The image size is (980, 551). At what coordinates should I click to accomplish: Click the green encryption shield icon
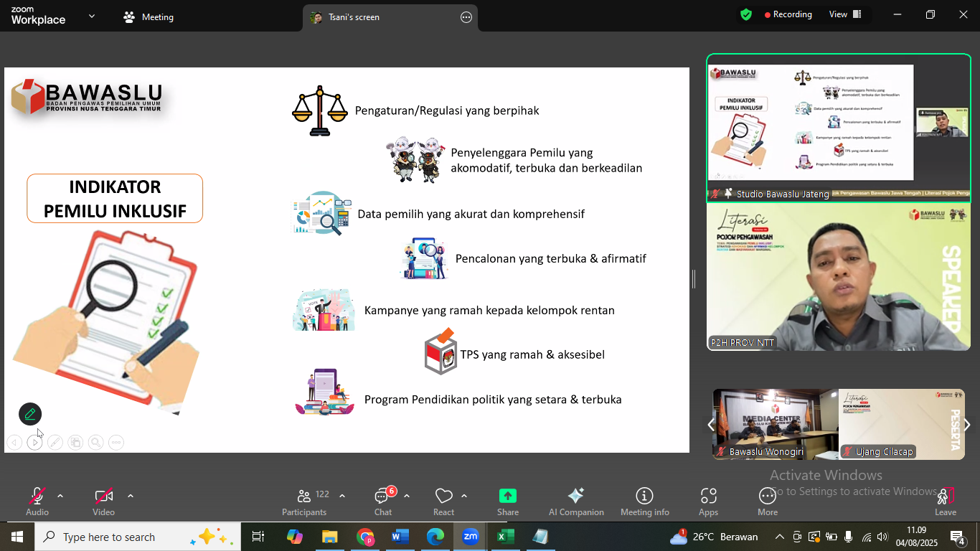746,14
